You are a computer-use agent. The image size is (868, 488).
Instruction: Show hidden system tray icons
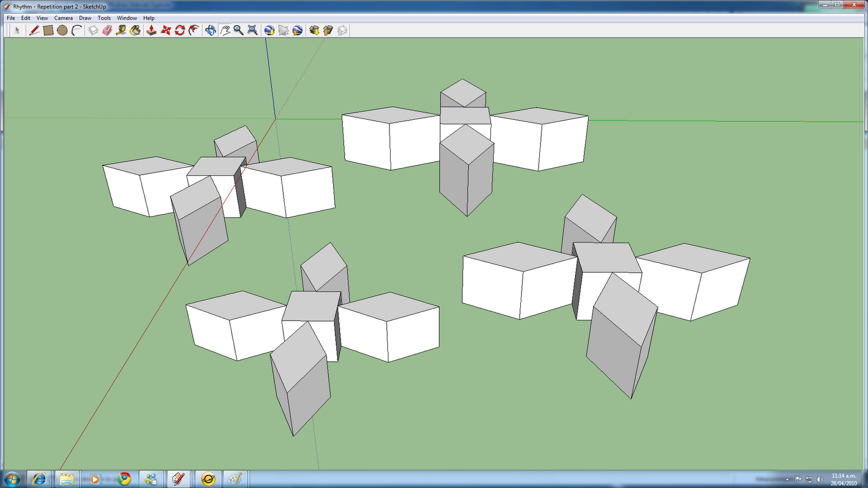787,479
